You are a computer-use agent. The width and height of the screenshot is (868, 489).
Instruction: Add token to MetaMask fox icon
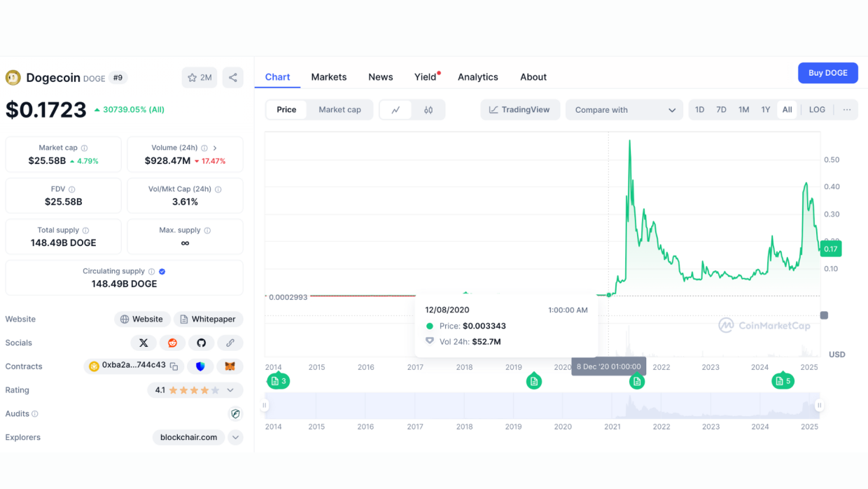click(x=230, y=366)
